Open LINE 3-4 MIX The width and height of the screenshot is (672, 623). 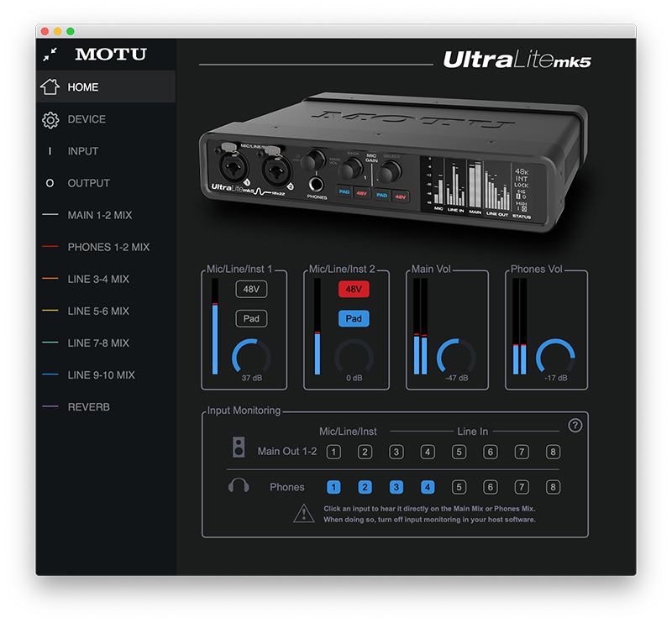tap(106, 280)
